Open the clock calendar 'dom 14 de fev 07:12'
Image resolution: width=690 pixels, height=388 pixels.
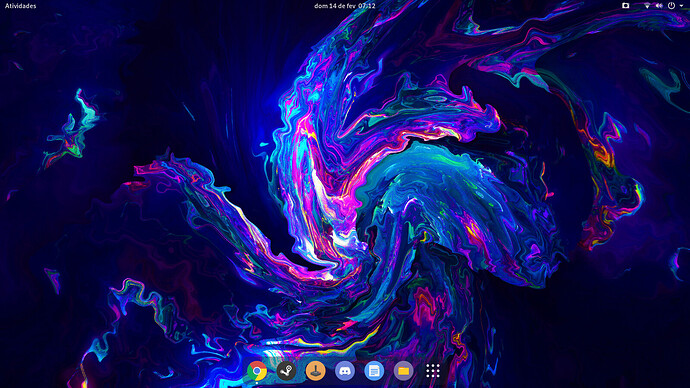coord(345,6)
